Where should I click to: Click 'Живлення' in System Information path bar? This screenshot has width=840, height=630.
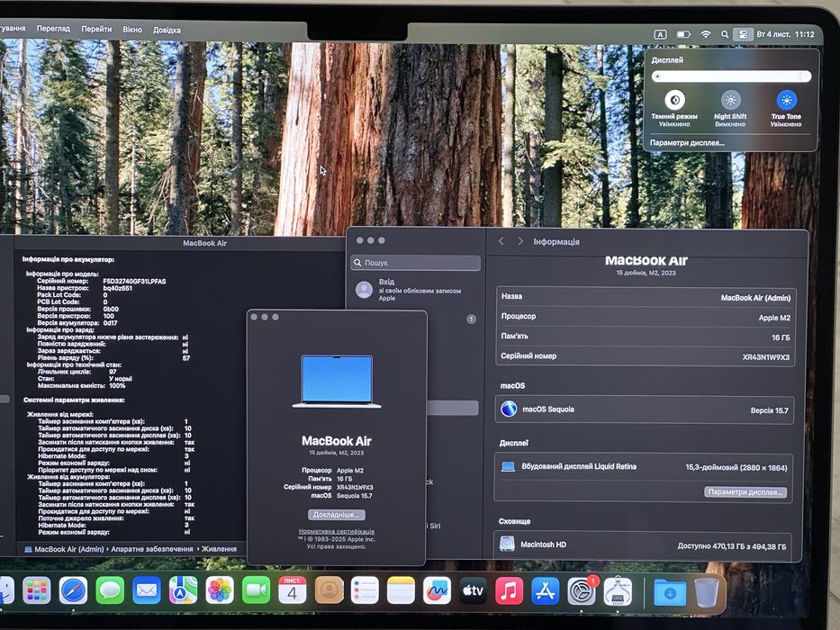click(219, 549)
